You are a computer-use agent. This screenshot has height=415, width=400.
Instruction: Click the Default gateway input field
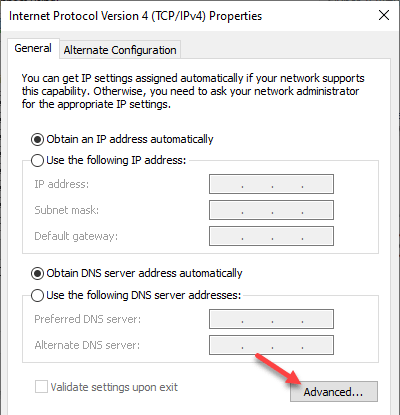271,236
